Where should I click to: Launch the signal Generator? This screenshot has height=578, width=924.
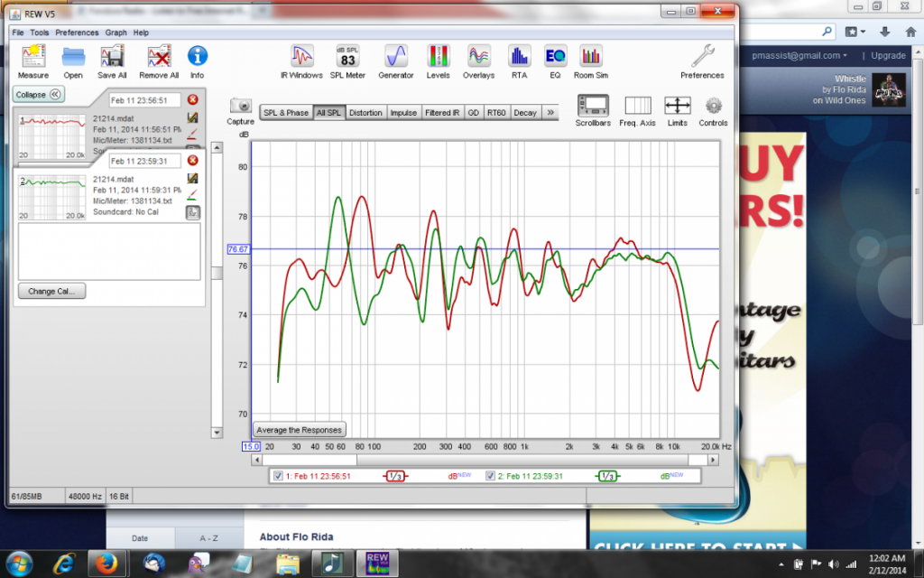(x=396, y=62)
